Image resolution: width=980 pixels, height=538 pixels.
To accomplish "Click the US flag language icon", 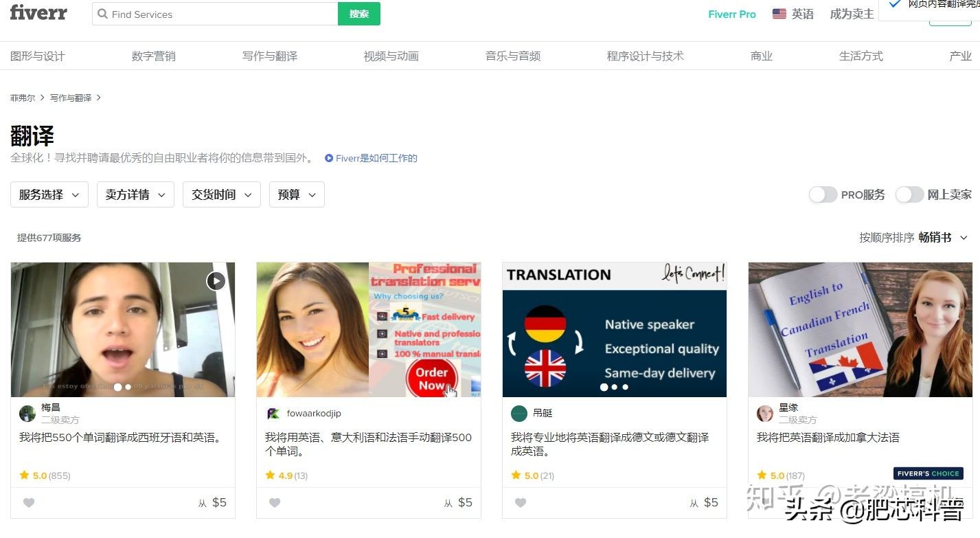I will (778, 12).
